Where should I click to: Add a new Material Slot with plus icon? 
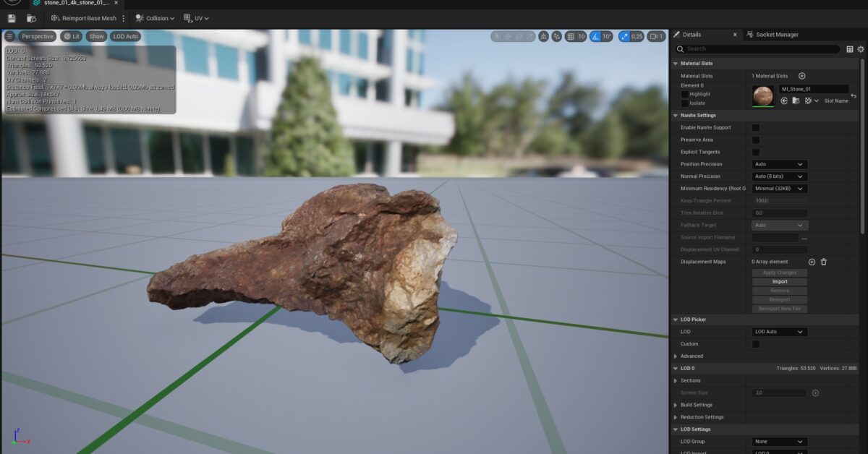pos(801,75)
